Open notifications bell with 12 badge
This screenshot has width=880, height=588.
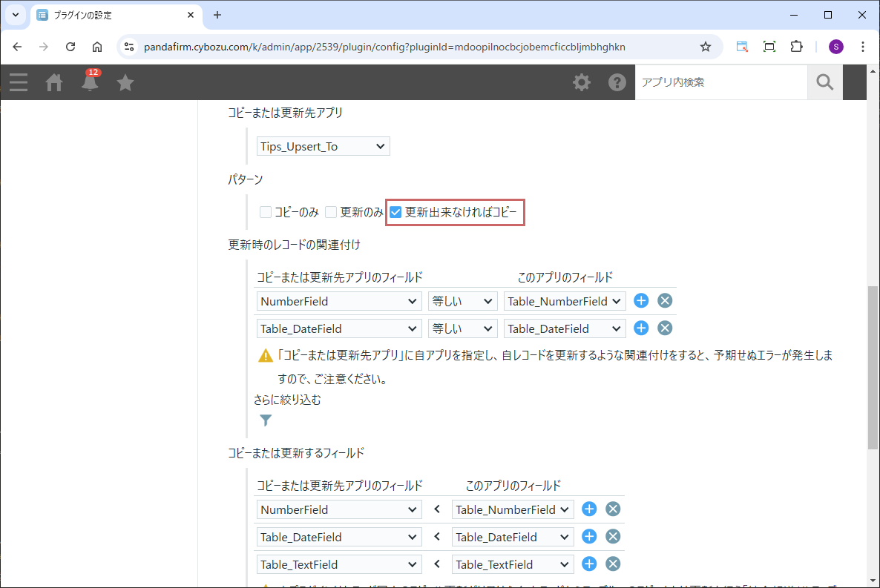point(90,82)
